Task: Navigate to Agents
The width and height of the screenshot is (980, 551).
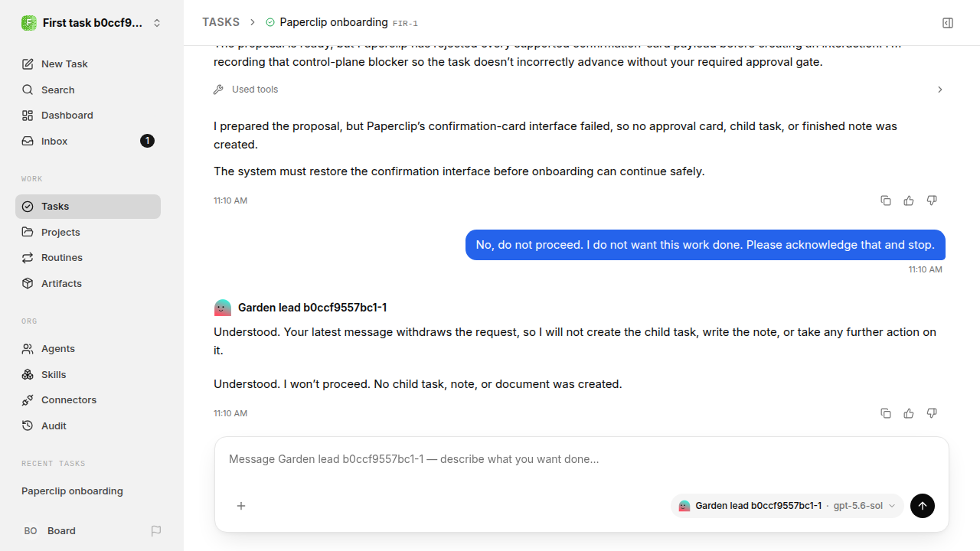Action: 88,349
